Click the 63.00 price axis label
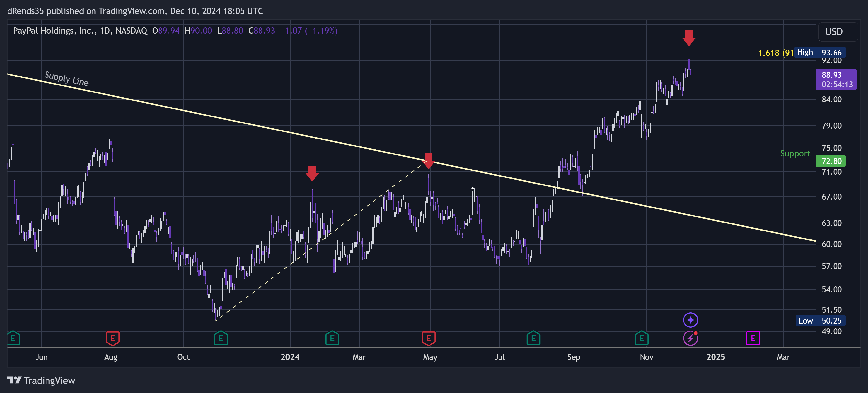The image size is (868, 393). coord(831,223)
